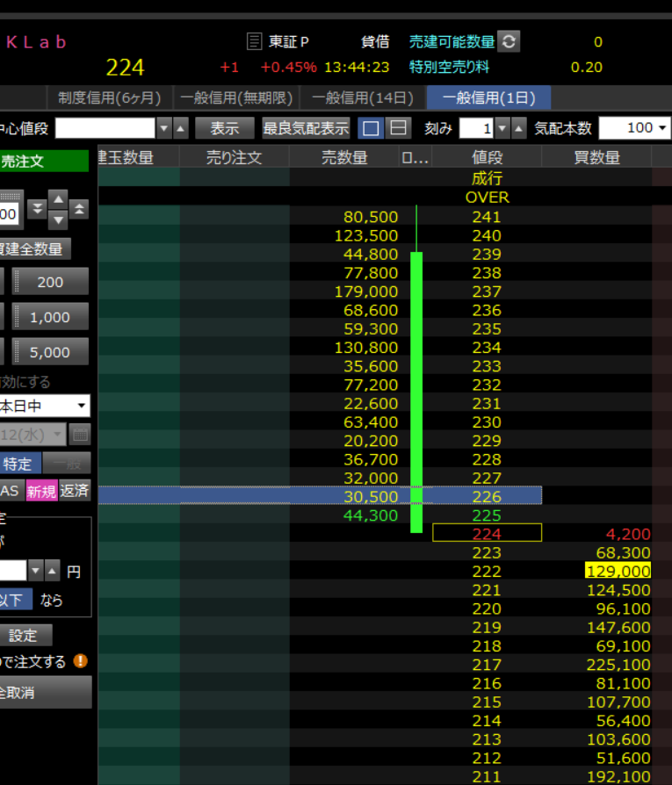
Task: Open the 中心値段 dropdown arrow
Action: pyautogui.click(x=164, y=128)
